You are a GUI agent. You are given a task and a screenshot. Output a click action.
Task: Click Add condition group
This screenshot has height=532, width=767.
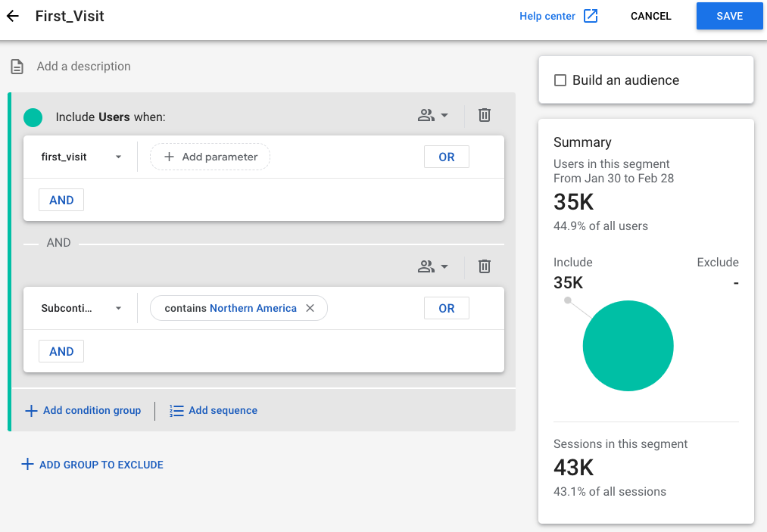coord(83,411)
